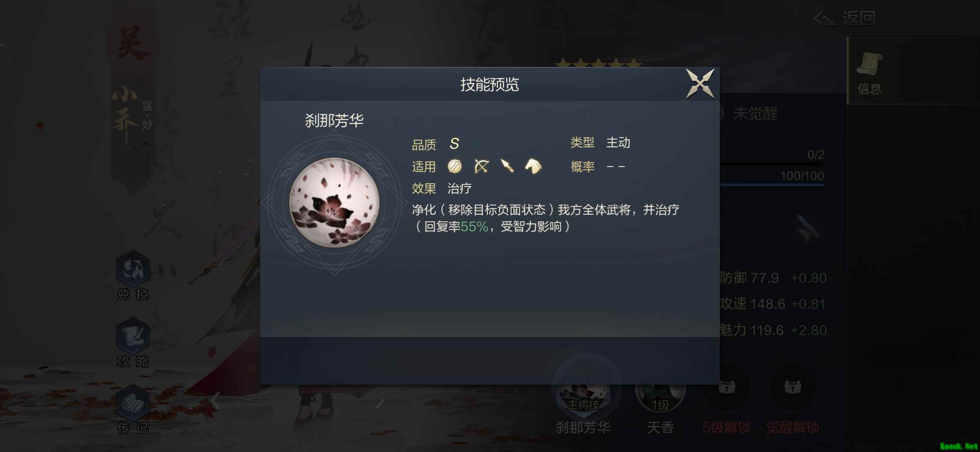Click the spear unit icon
The height and width of the screenshot is (452, 980).
click(x=507, y=166)
